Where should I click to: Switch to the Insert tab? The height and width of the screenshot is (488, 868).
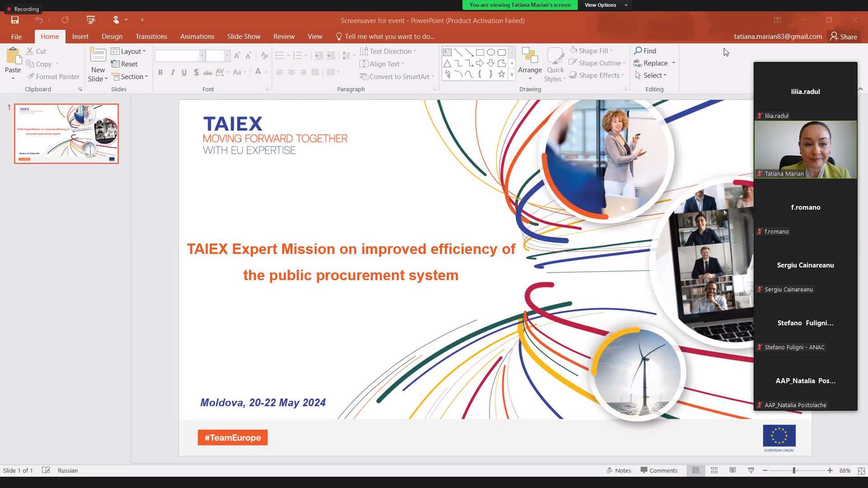point(80,37)
